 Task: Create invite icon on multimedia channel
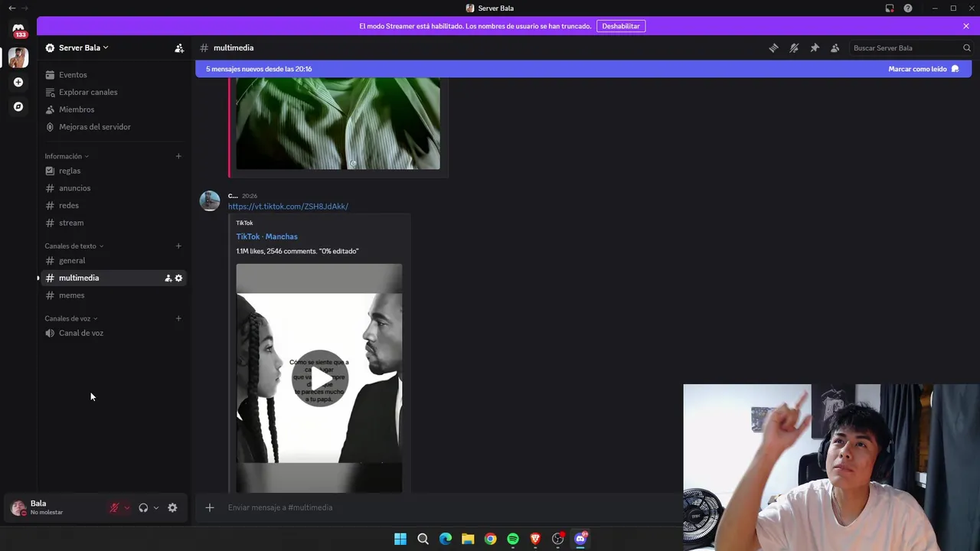[168, 279]
